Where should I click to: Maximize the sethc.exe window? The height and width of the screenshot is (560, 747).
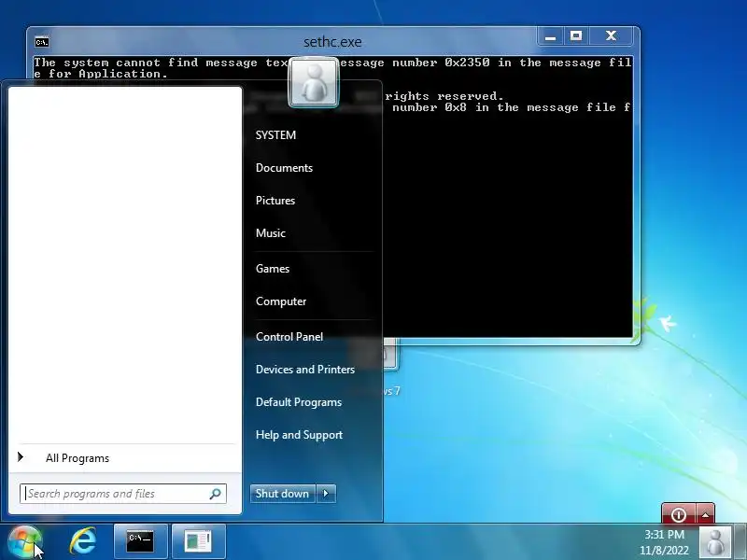pos(576,36)
